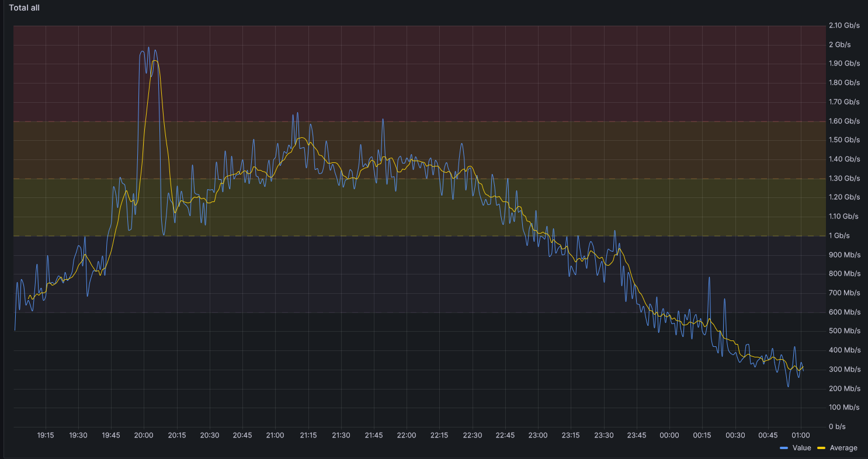The width and height of the screenshot is (868, 459).
Task: Click the 1 Gb/s y-axis label
Action: pos(839,235)
